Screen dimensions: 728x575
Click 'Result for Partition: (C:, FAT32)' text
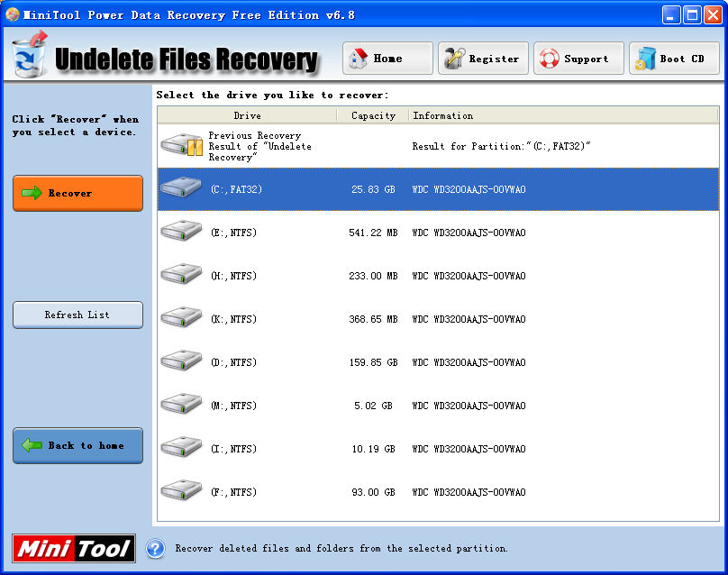coord(502,146)
